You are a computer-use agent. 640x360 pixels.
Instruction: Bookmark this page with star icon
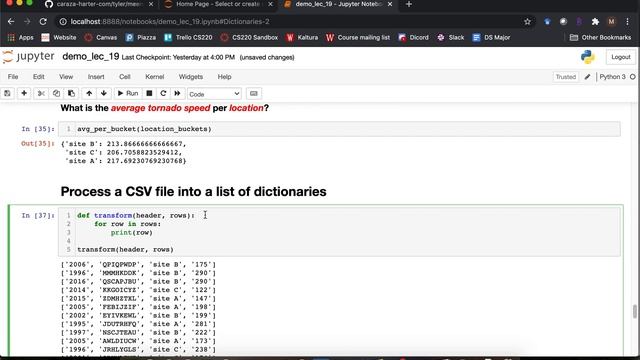[x=527, y=22]
